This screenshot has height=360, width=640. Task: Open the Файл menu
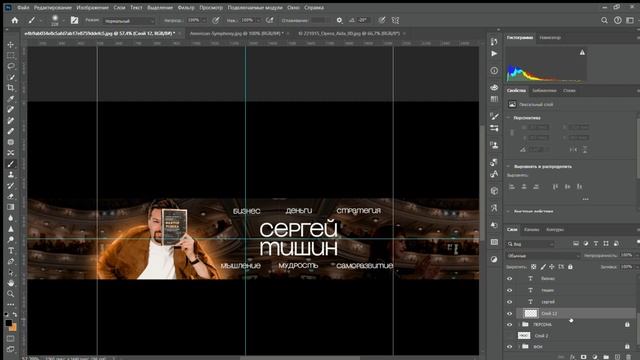23,7
